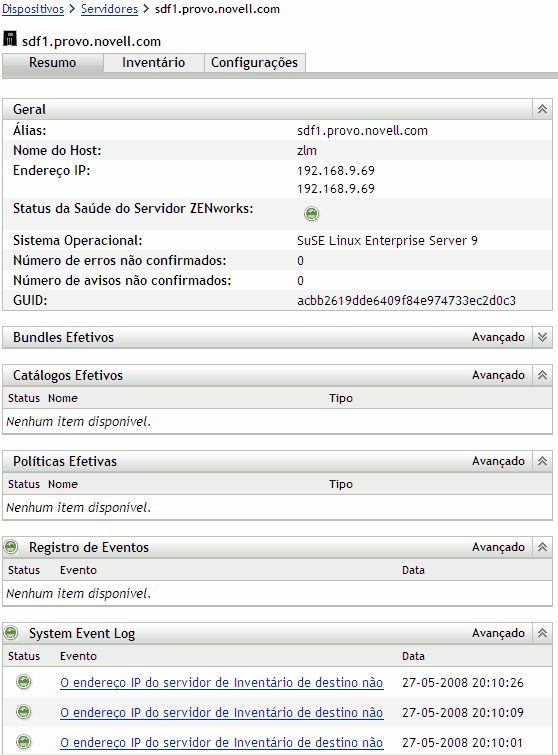Open the event link dated 27-05-2008 20:10:26

[x=221, y=682]
